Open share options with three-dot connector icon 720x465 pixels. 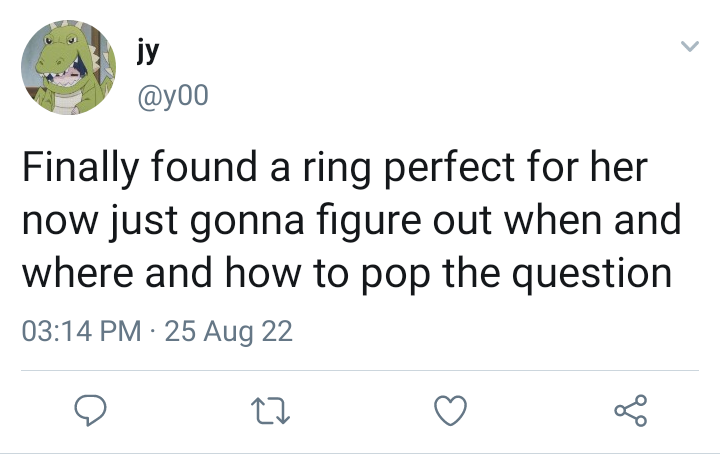pyautogui.click(x=631, y=410)
